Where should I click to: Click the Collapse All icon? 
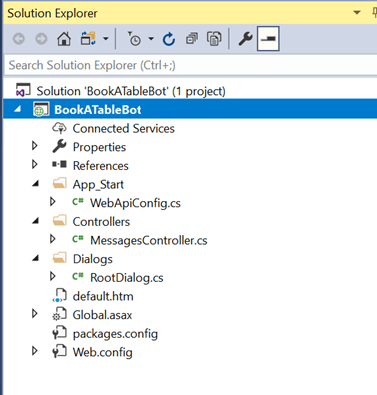[192, 39]
